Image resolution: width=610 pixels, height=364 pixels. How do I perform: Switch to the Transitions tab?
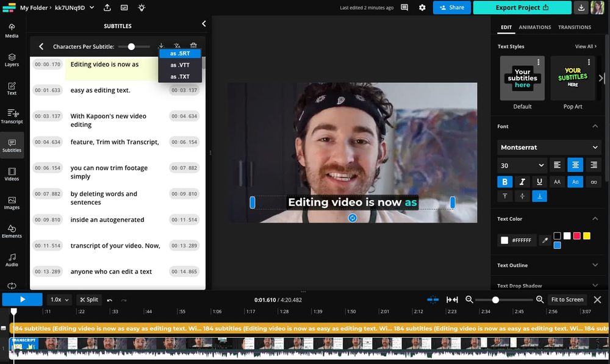574,27
